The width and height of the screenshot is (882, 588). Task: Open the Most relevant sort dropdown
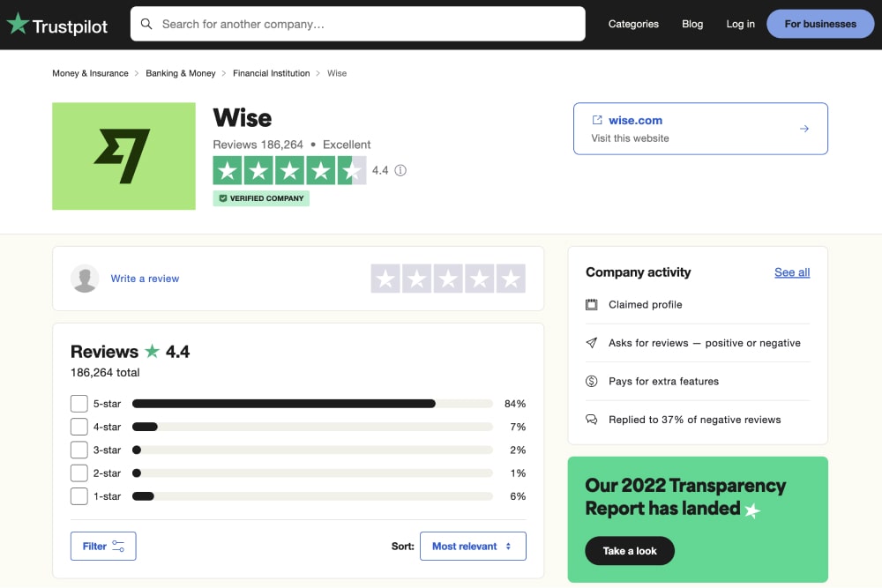click(x=473, y=546)
